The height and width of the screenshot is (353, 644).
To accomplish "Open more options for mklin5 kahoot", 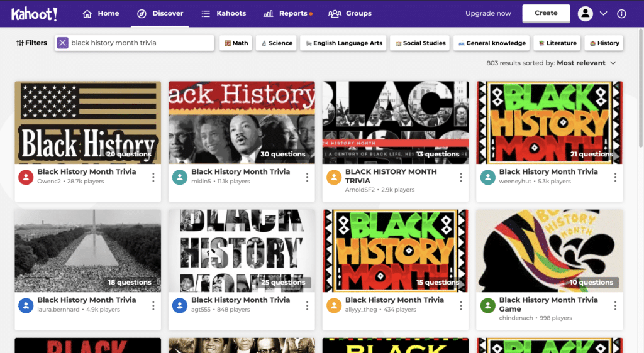I will click(307, 177).
